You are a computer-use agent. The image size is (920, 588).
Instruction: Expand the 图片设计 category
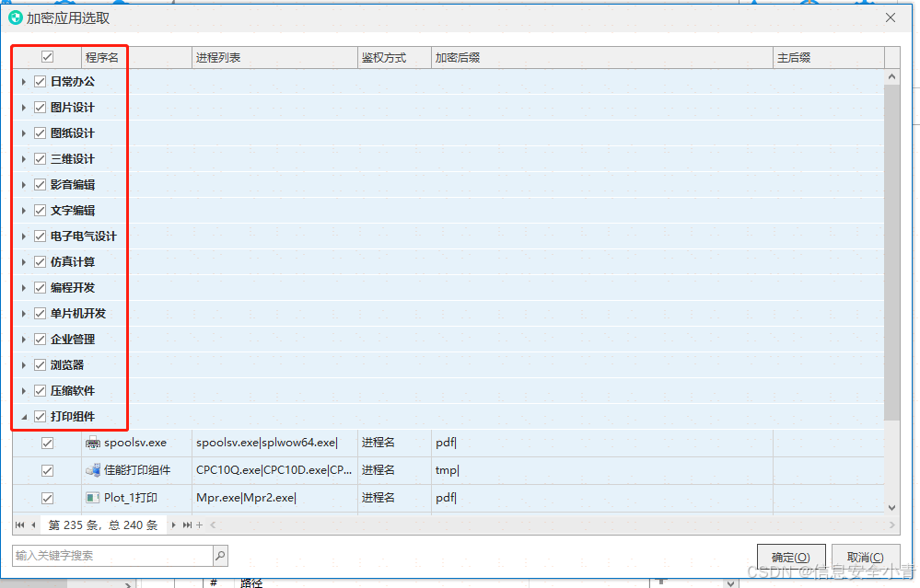pos(23,108)
